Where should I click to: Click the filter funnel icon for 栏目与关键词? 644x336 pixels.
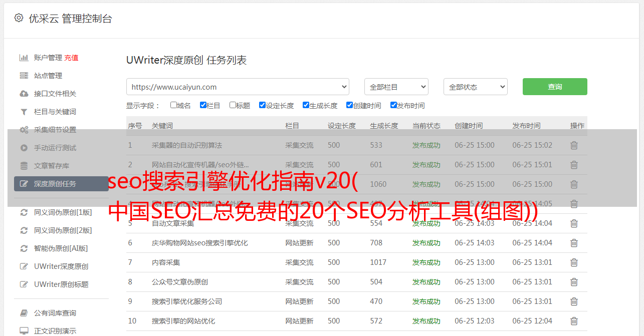click(24, 112)
